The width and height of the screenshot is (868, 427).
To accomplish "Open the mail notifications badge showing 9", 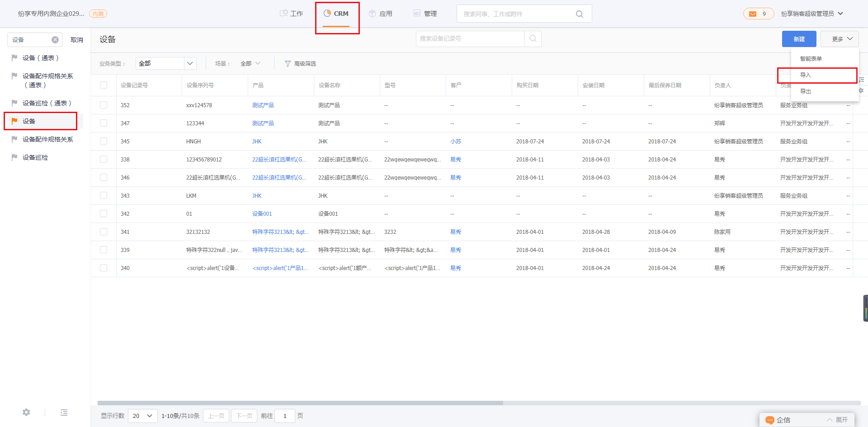I will click(759, 14).
